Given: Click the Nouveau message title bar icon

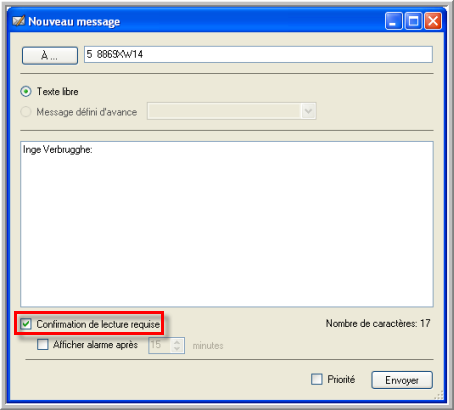Looking at the screenshot, I should [x=19, y=21].
